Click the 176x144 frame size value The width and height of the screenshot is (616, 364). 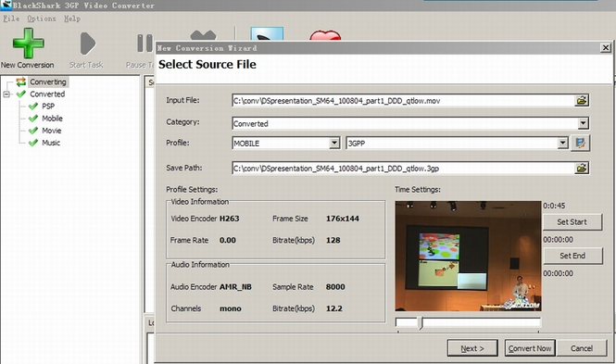tap(343, 219)
